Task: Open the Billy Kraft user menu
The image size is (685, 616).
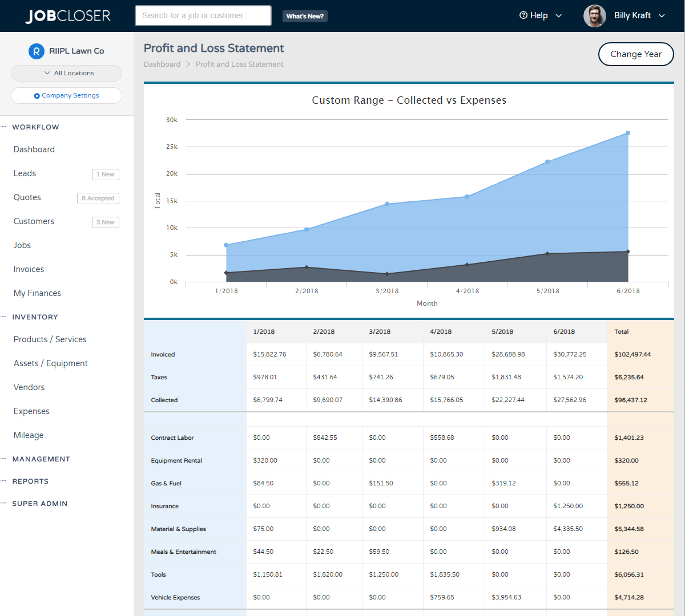Action: (x=639, y=16)
